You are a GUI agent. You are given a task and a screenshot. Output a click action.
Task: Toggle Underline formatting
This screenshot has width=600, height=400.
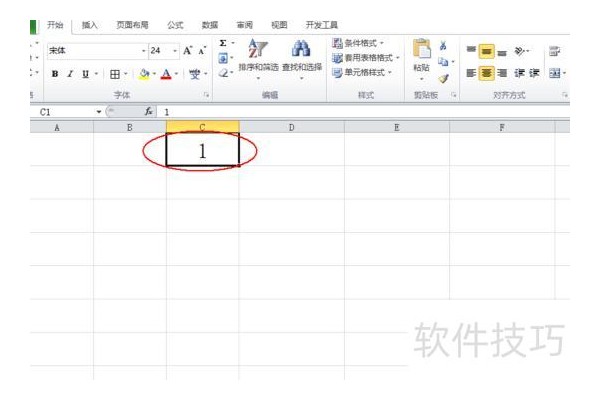tap(85, 74)
